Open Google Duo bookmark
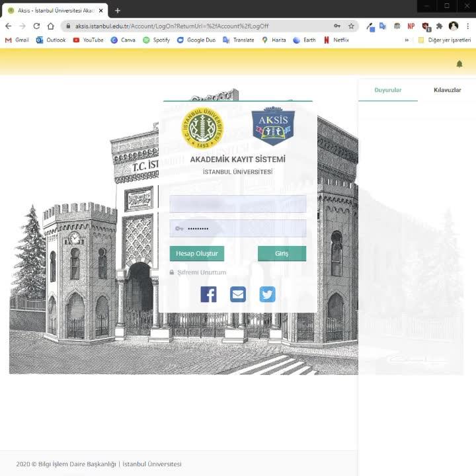 point(196,40)
